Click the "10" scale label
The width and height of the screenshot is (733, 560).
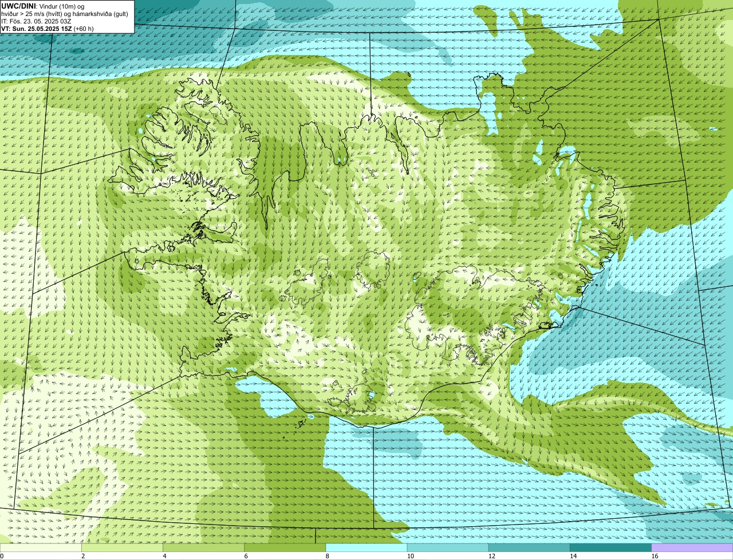click(411, 556)
